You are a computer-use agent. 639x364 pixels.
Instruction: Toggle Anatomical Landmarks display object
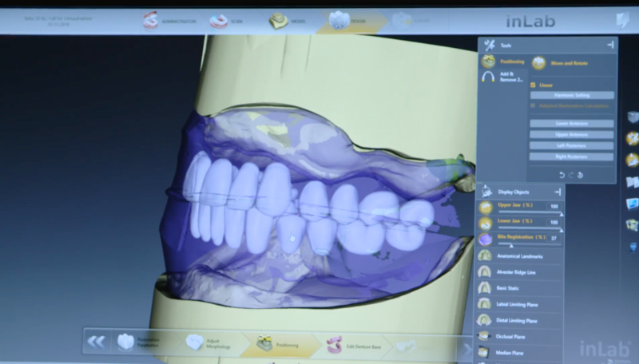click(x=485, y=256)
